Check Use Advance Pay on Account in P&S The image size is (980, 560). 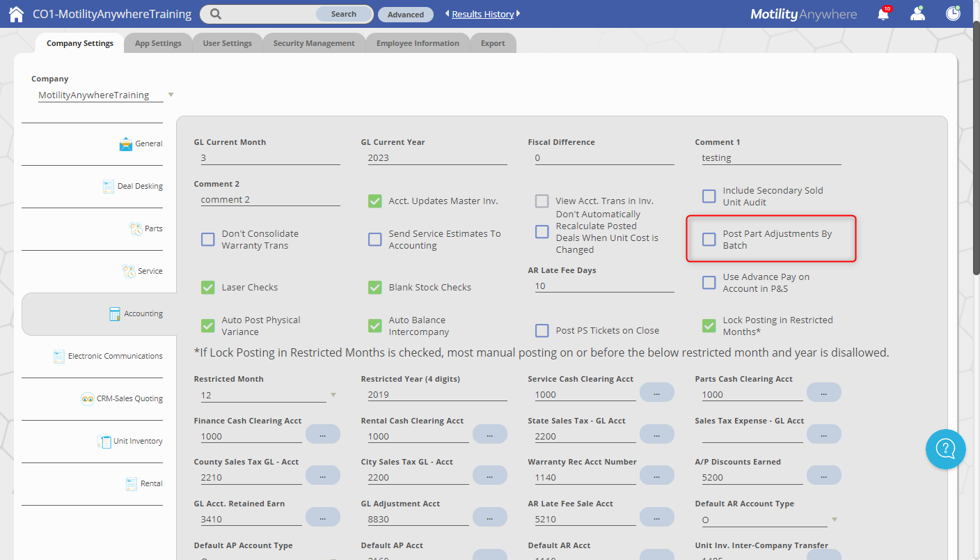click(x=709, y=283)
